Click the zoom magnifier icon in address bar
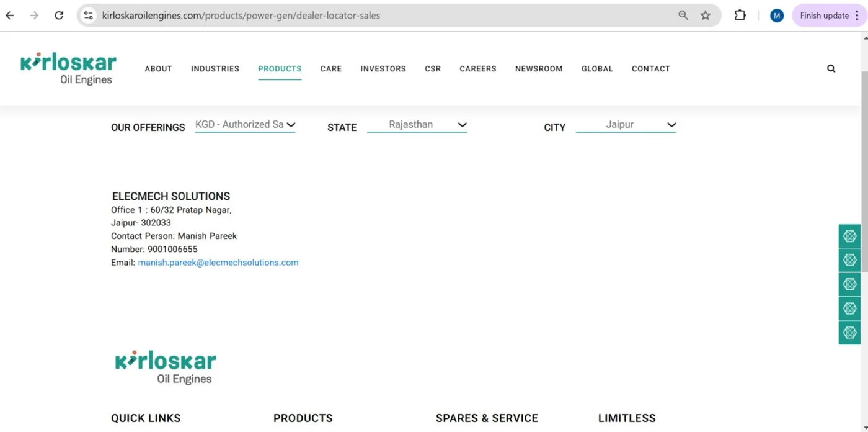The width and height of the screenshot is (868, 432). pos(683,16)
